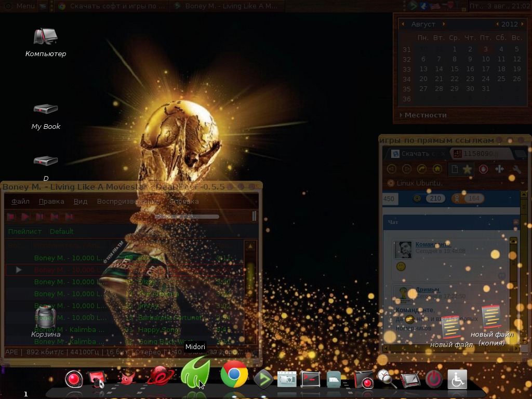
Task: Skip to previous track in DeaDBeeF
Action: (x=54, y=217)
